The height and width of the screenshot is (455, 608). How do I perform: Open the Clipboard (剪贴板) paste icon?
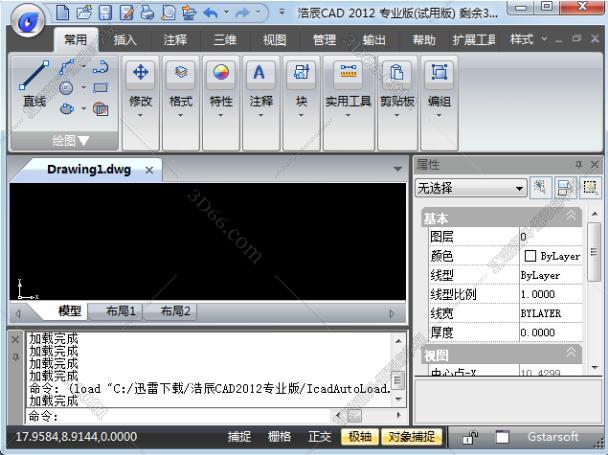(x=397, y=73)
